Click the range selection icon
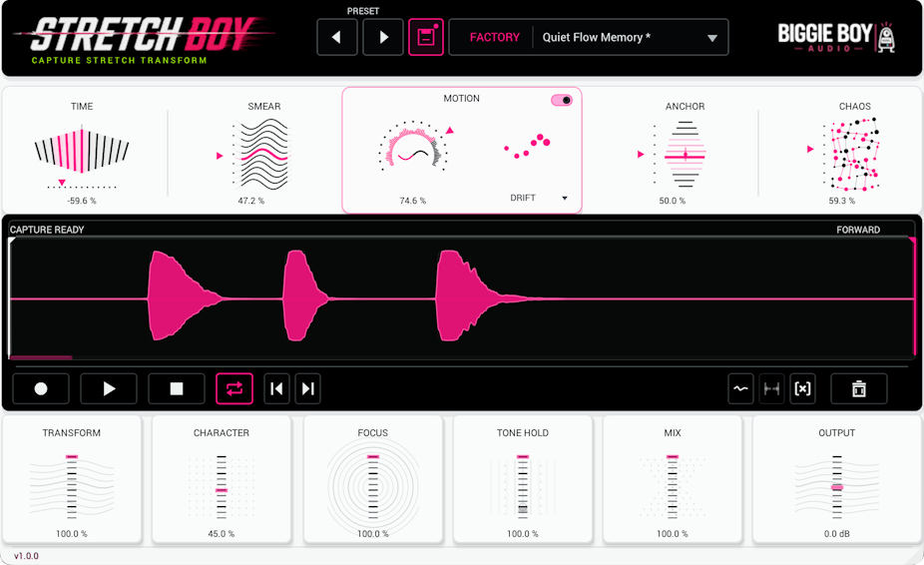924x565 pixels. pyautogui.click(x=771, y=388)
